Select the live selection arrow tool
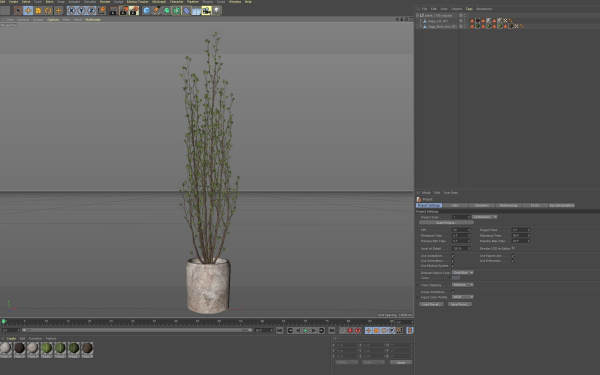Viewport: 600px width, 375px height. point(18,11)
